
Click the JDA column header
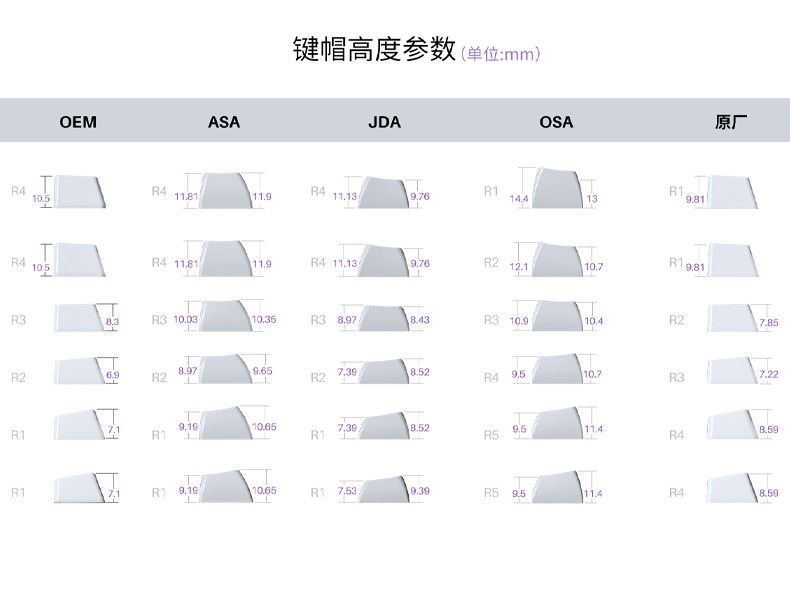pos(384,122)
